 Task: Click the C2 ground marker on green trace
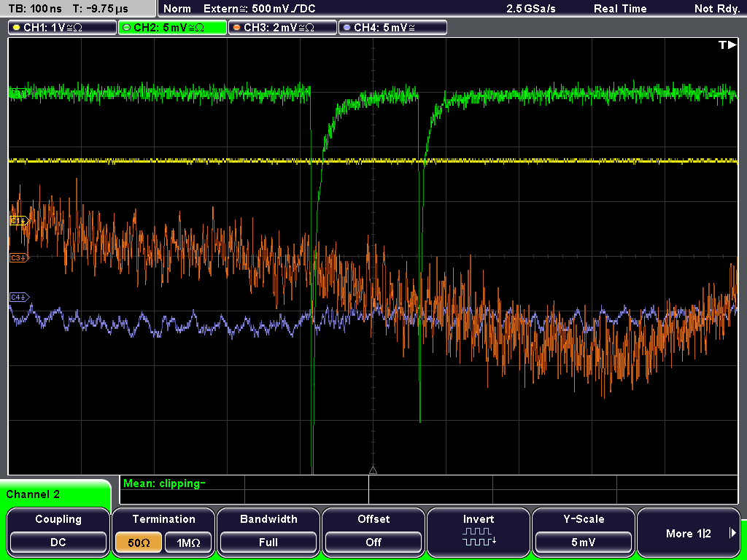(18, 93)
